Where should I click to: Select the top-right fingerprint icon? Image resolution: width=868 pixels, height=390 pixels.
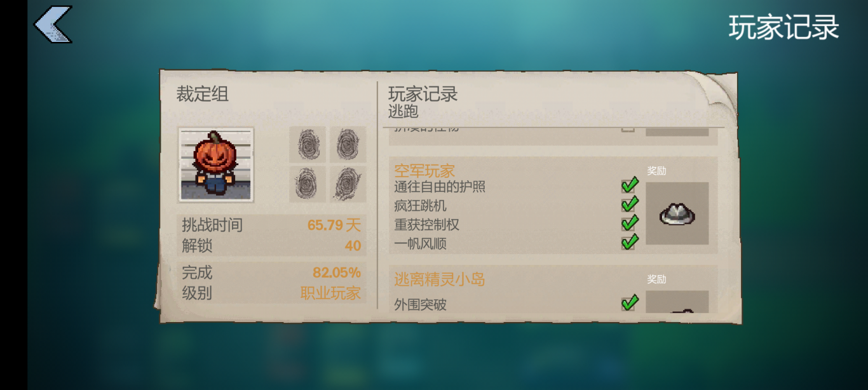348,144
